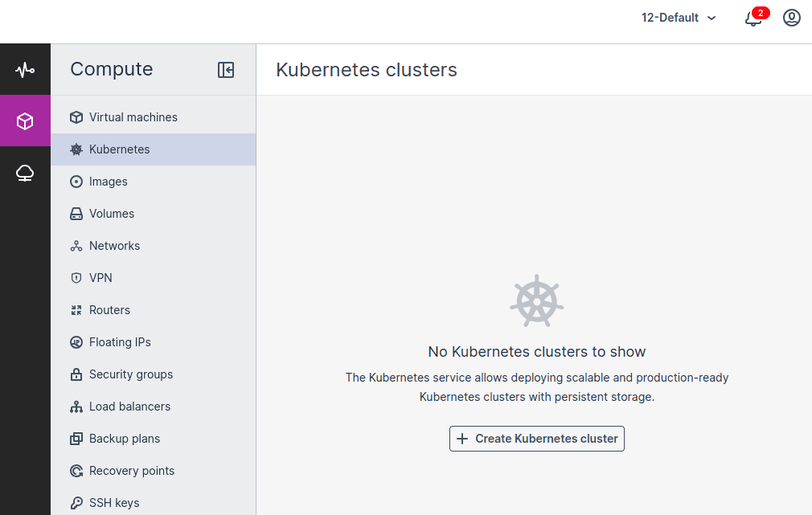Click the Compute sidebar title
812x515 pixels.
click(112, 69)
